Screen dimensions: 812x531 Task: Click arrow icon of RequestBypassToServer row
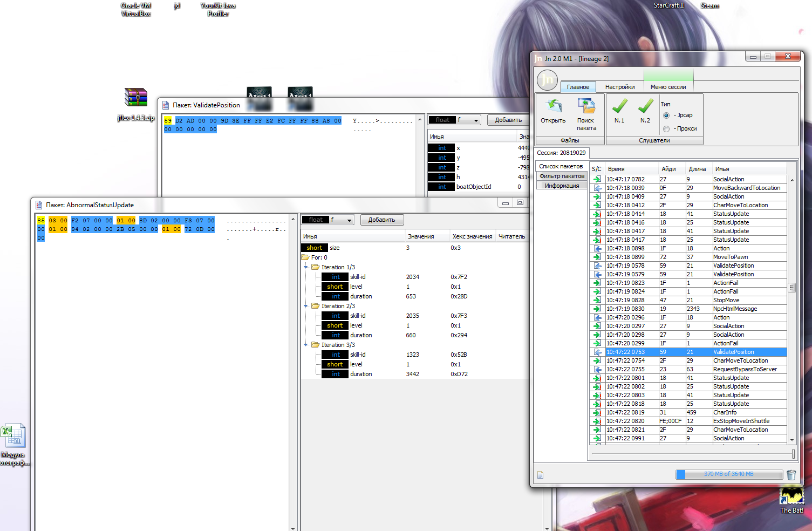pyautogui.click(x=597, y=369)
